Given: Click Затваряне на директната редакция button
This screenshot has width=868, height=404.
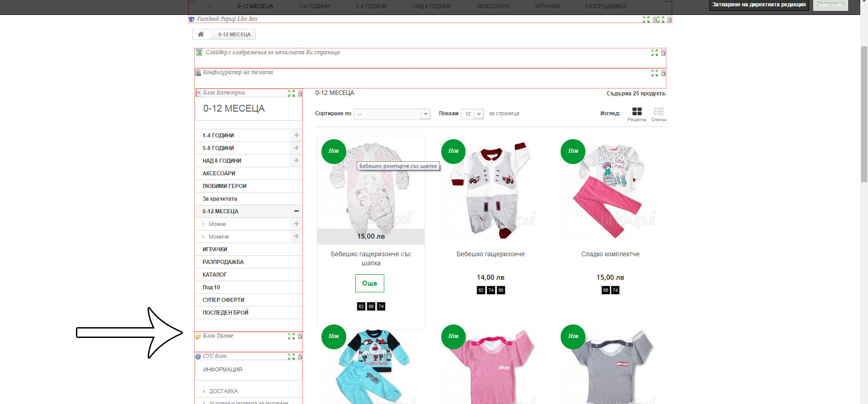Looking at the screenshot, I should [759, 5].
